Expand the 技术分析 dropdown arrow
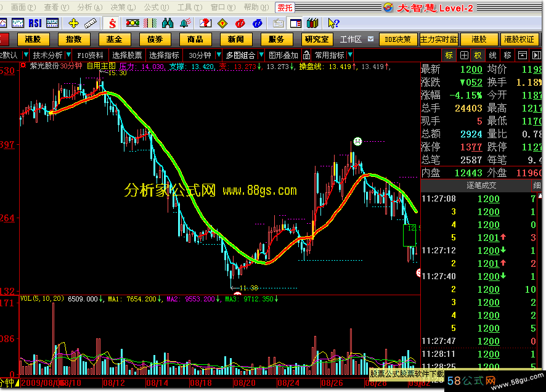 tap(68, 55)
